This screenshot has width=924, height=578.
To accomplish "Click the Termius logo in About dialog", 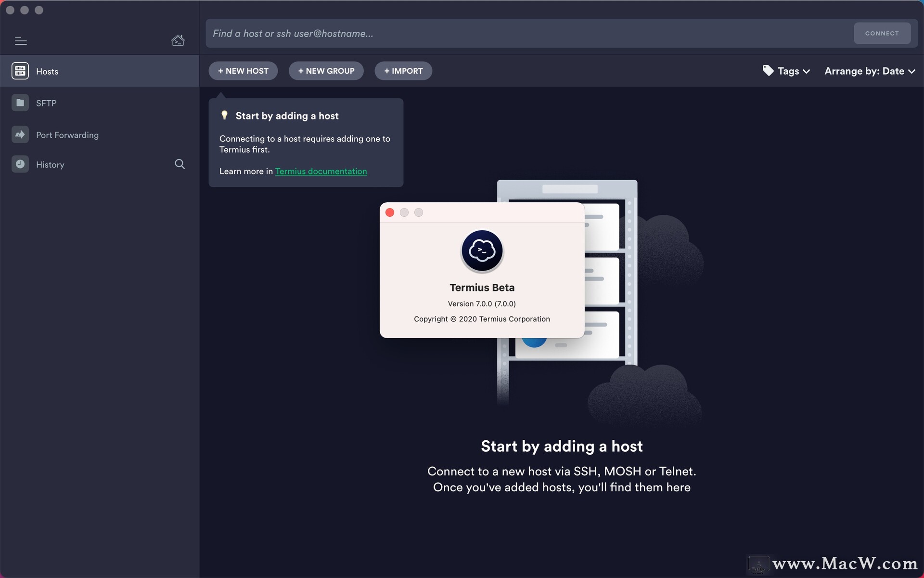I will click(482, 251).
